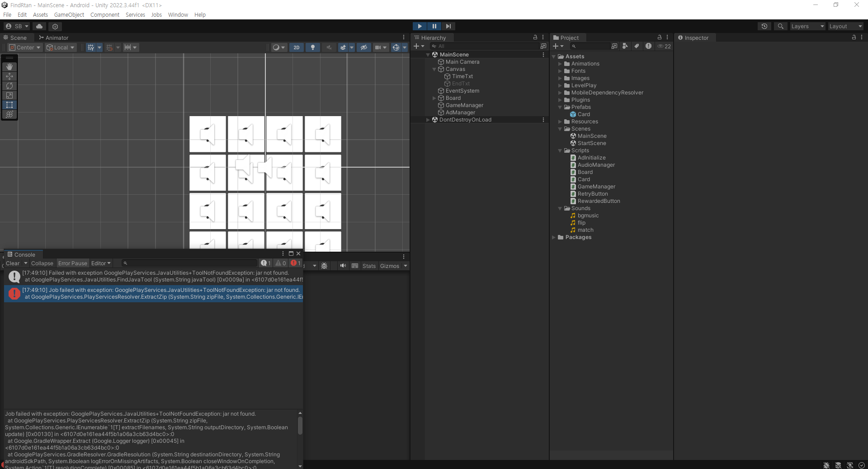Toggle Console info message count filter
The width and height of the screenshot is (868, 469).
click(x=266, y=263)
